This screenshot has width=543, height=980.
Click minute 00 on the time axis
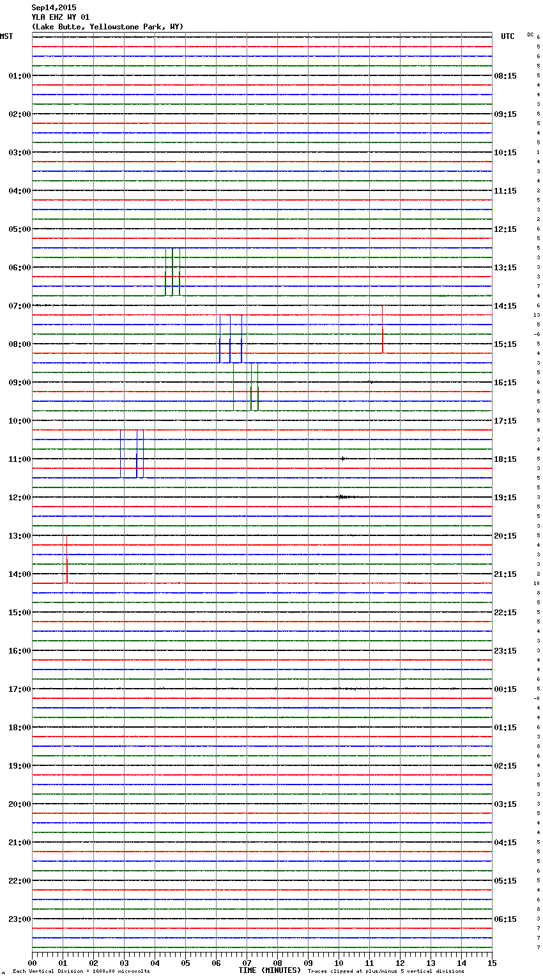[x=32, y=963]
